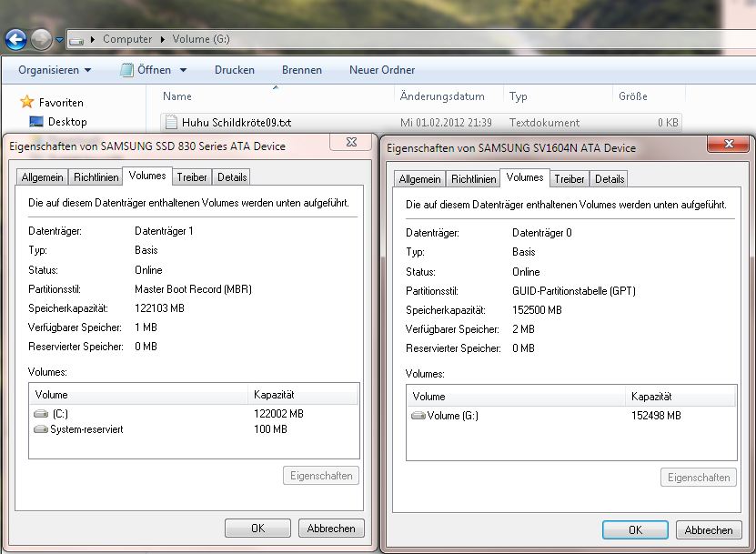
Task: Select the System-reserviert volume row
Action: coord(195,429)
